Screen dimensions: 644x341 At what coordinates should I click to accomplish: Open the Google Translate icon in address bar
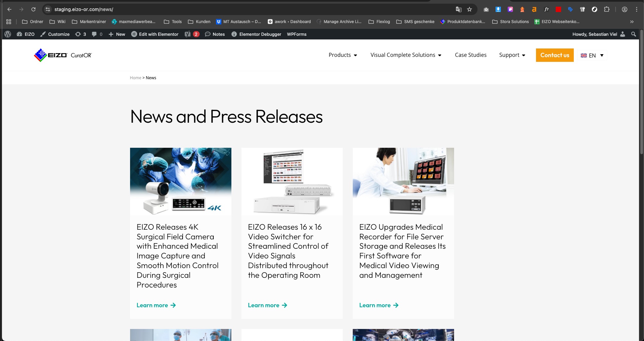pyautogui.click(x=459, y=9)
